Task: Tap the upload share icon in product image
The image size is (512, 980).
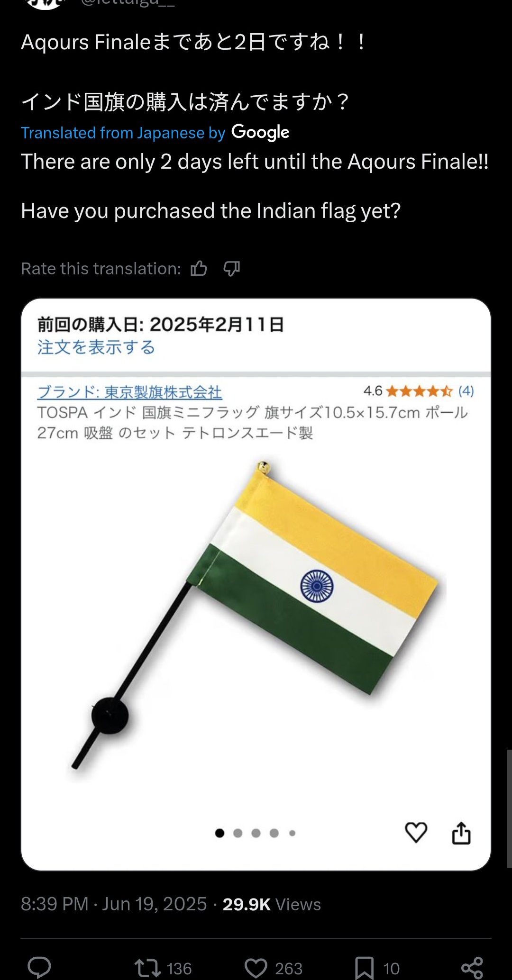Action: (461, 833)
